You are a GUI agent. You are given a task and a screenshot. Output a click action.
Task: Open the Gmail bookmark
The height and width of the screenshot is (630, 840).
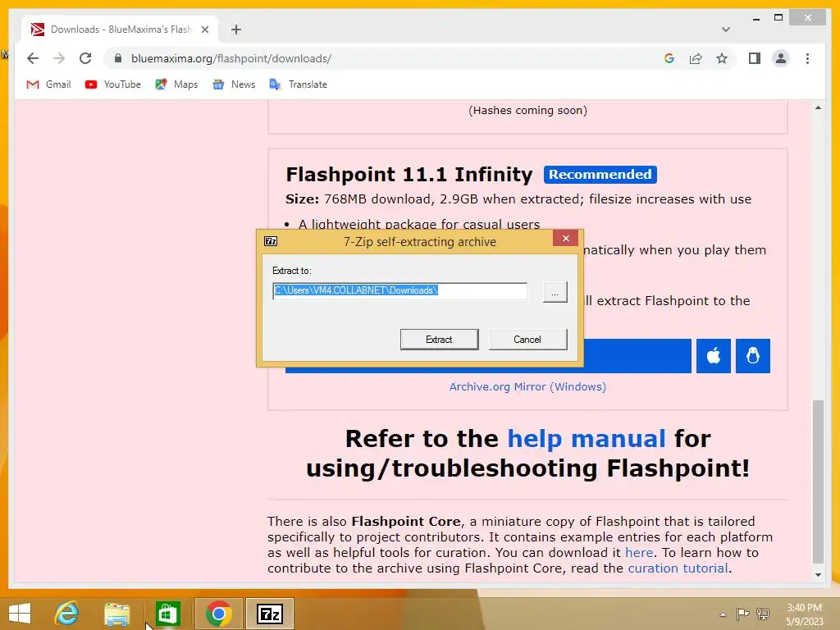click(x=48, y=84)
